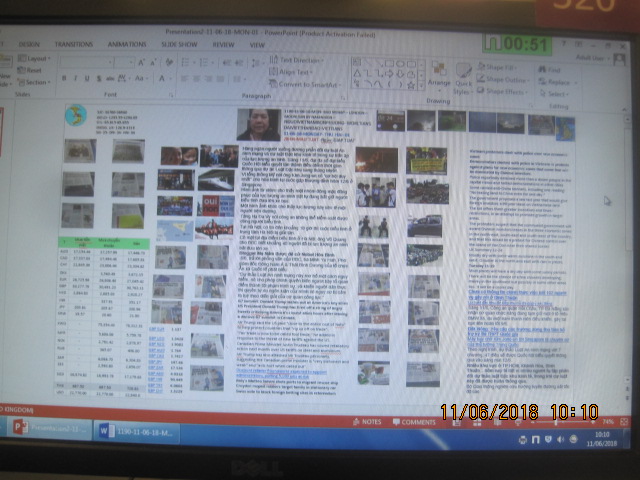The height and width of the screenshot is (480, 640).
Task: Select the rectangle shape in the shapes gallery
Action: pos(389,64)
